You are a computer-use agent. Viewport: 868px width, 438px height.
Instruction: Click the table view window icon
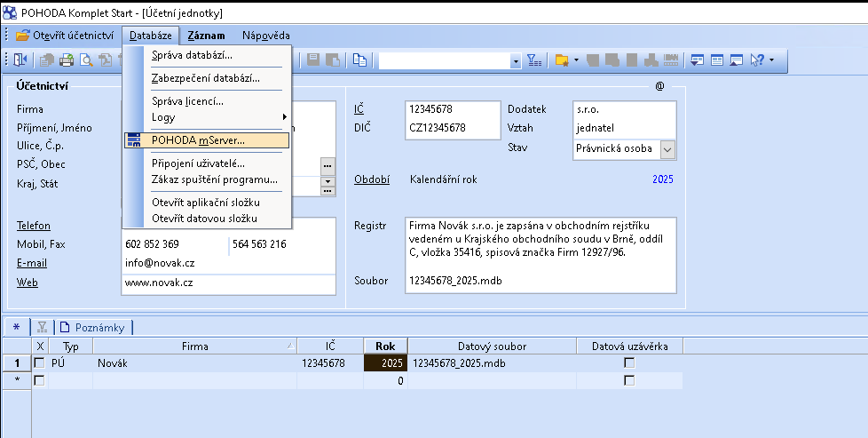click(x=717, y=60)
